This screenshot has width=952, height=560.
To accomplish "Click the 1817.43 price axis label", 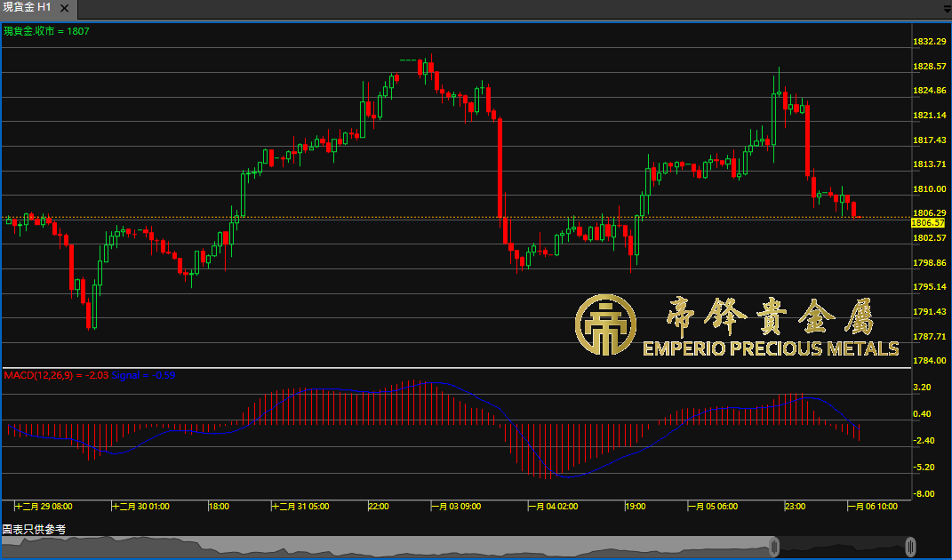I will click(x=930, y=140).
